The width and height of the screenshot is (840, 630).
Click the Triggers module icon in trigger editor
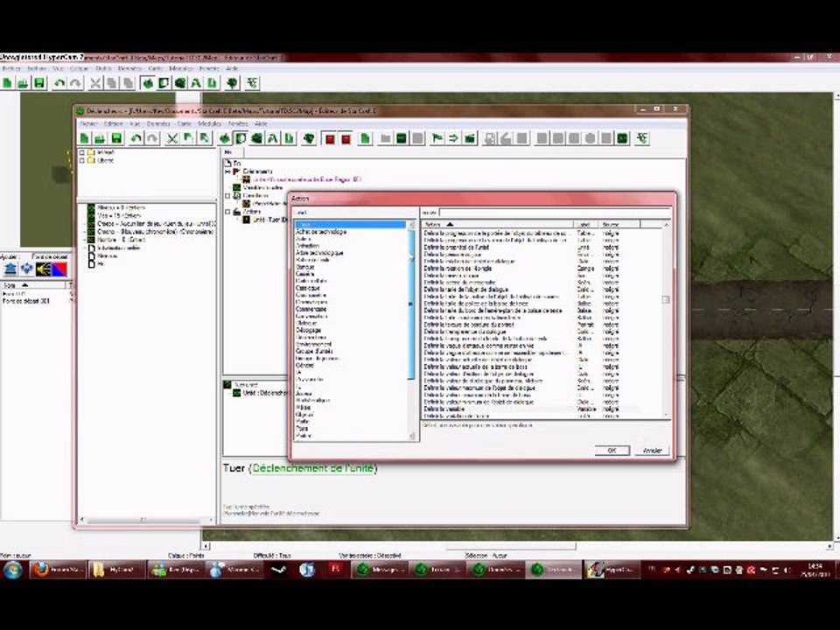coord(241,138)
